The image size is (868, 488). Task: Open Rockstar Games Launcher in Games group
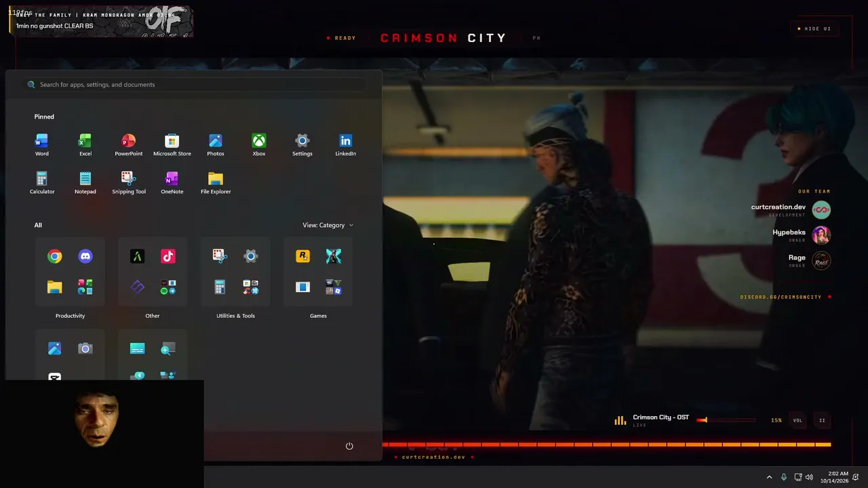click(302, 256)
